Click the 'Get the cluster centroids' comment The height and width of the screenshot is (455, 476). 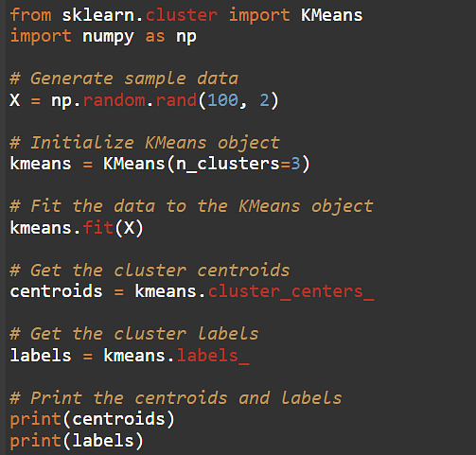click(150, 271)
